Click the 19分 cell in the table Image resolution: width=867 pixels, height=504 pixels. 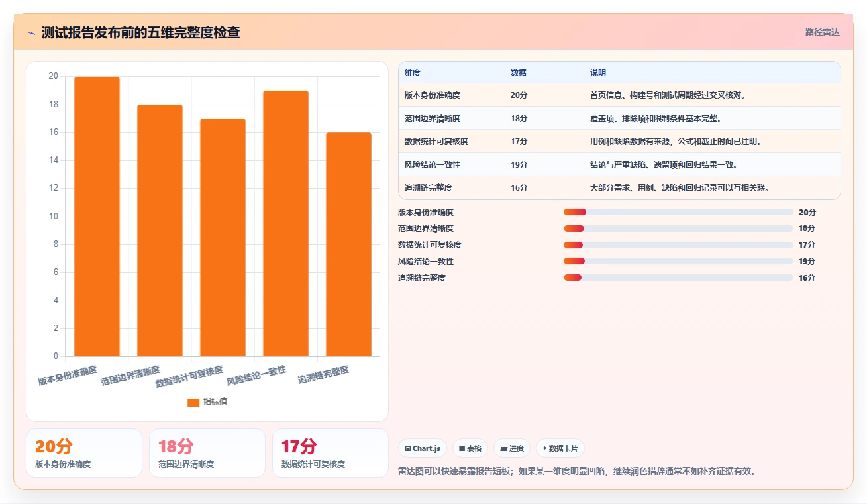(519, 165)
